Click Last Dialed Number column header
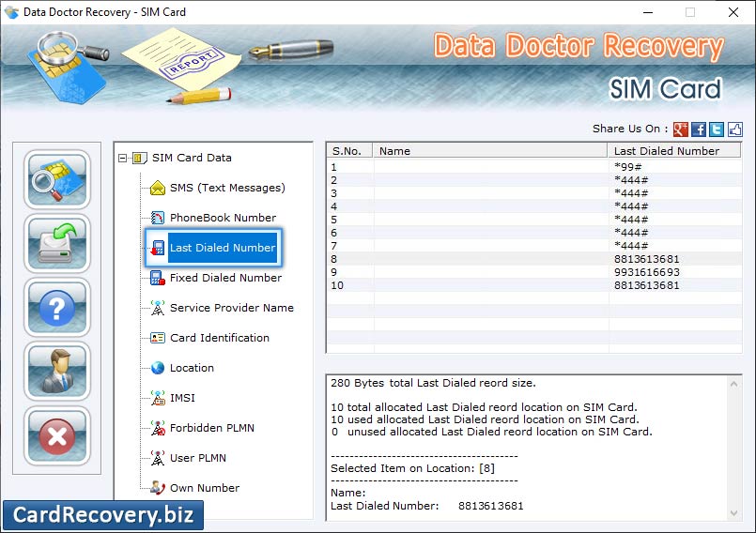 click(674, 151)
